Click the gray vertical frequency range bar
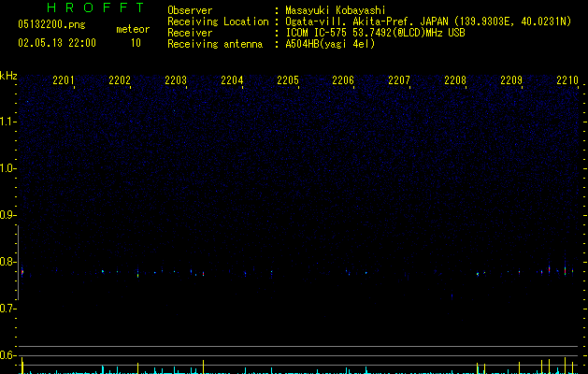 [18, 262]
